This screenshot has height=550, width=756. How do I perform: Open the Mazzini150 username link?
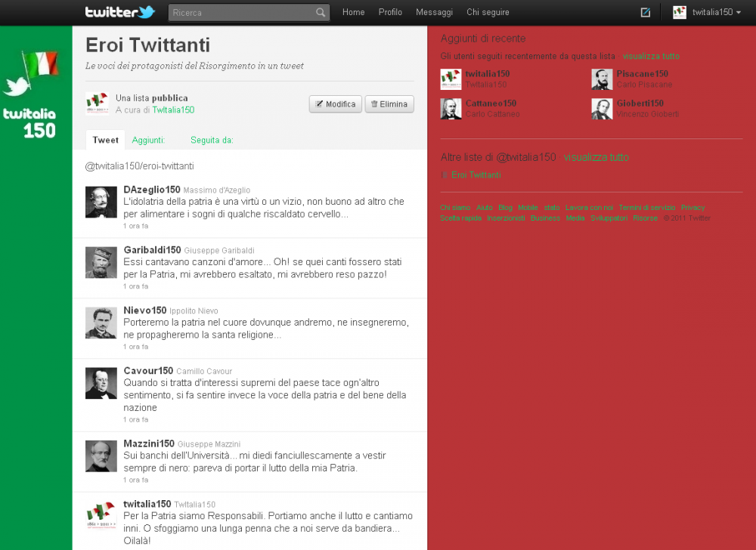click(149, 443)
